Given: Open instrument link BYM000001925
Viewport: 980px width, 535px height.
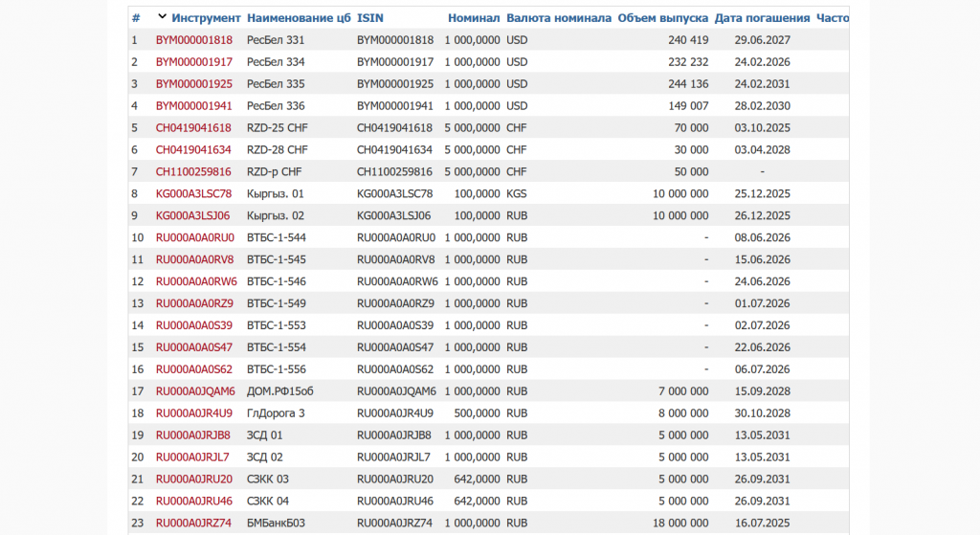Looking at the screenshot, I should coord(193,84).
